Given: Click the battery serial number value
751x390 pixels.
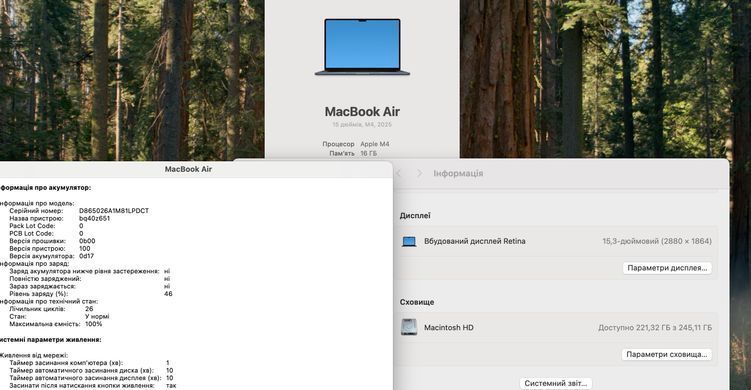Looking at the screenshot, I should [114, 211].
